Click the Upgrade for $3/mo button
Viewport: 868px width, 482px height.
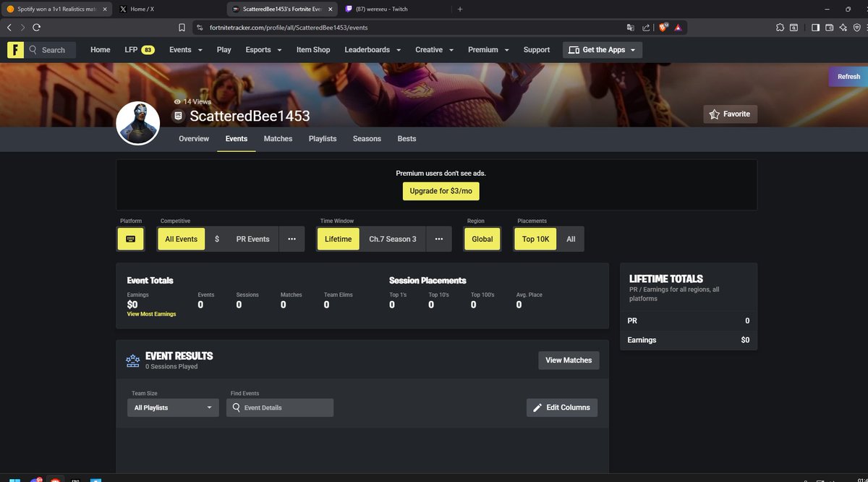[441, 191]
